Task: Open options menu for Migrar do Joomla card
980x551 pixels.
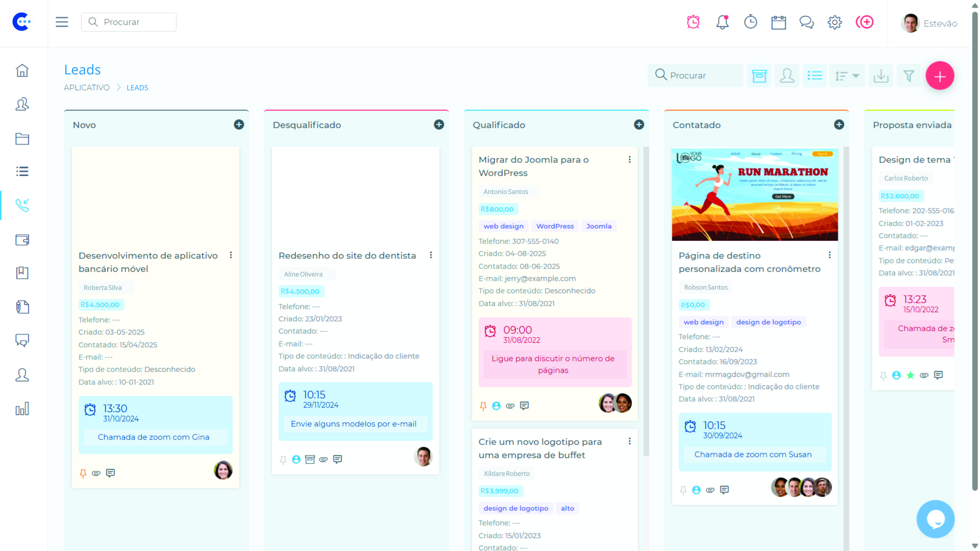Action: click(630, 160)
